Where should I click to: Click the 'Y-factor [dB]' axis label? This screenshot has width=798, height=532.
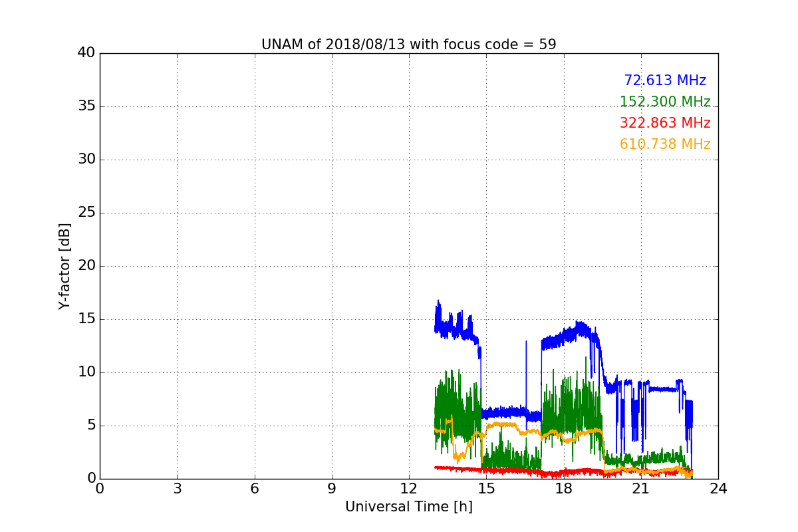[x=64, y=266]
